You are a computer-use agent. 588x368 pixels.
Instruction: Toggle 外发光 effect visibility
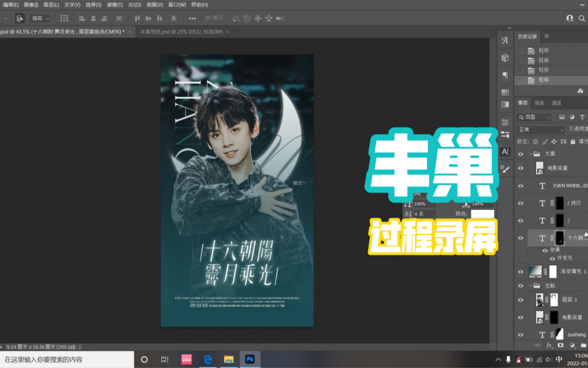[x=552, y=258]
